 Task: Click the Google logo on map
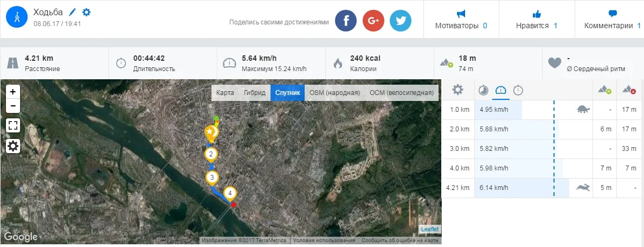pos(21,237)
